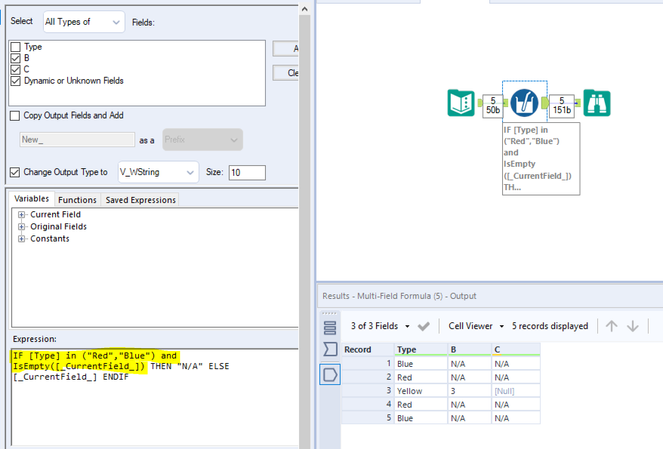Enable Copy Output Fields and Add
The height and width of the screenshot is (449, 663).
(x=15, y=115)
